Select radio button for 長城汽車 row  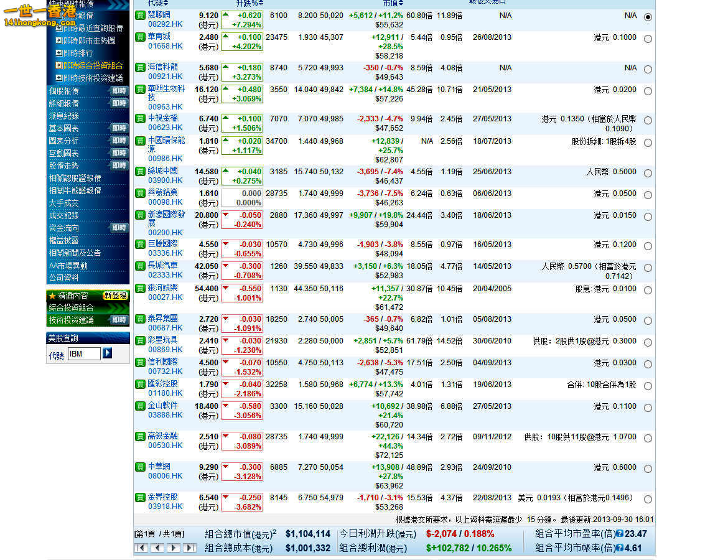pos(648,268)
